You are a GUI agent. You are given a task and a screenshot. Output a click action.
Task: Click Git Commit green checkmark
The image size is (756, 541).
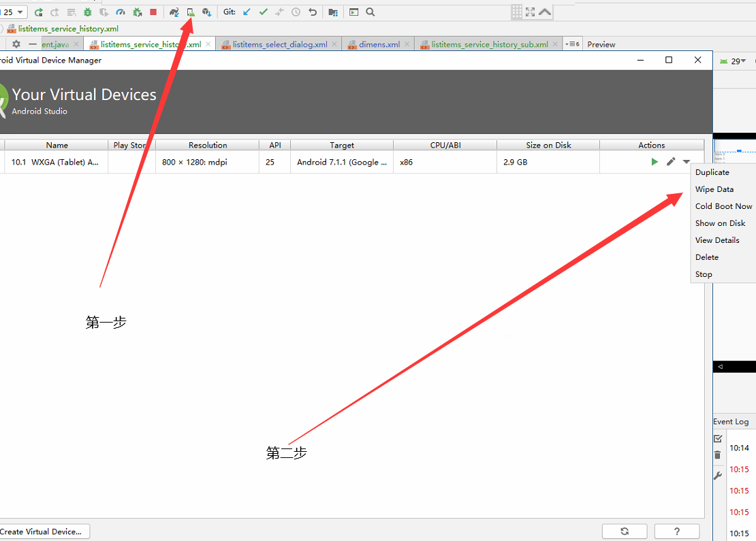pyautogui.click(x=264, y=12)
